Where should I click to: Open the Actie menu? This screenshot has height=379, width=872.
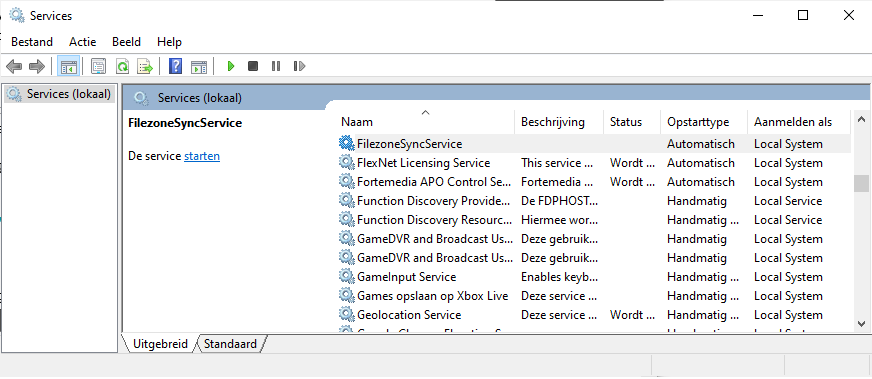pyautogui.click(x=82, y=42)
